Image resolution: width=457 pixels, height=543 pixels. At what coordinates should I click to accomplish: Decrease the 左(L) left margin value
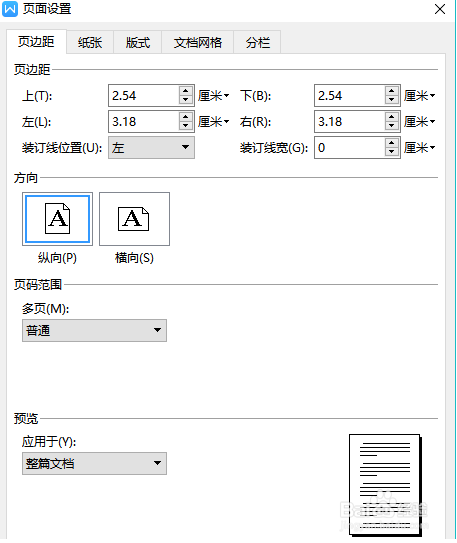pos(186,126)
